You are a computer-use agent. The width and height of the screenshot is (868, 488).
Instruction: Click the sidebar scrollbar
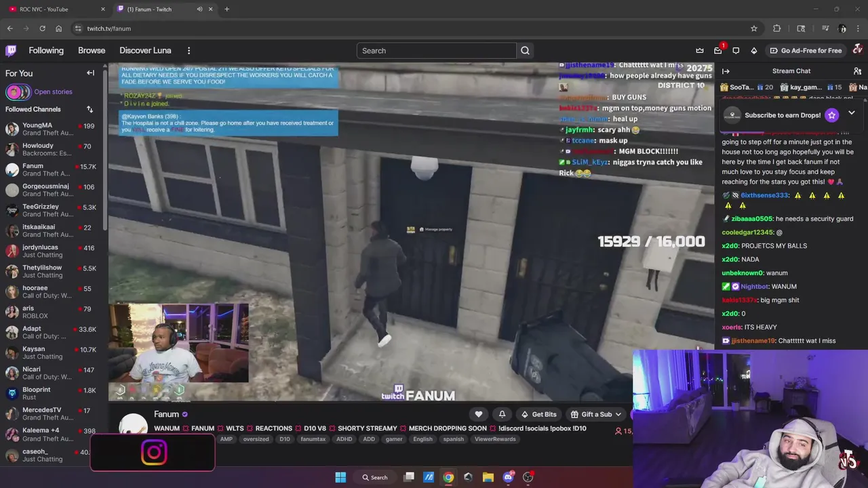[105, 148]
